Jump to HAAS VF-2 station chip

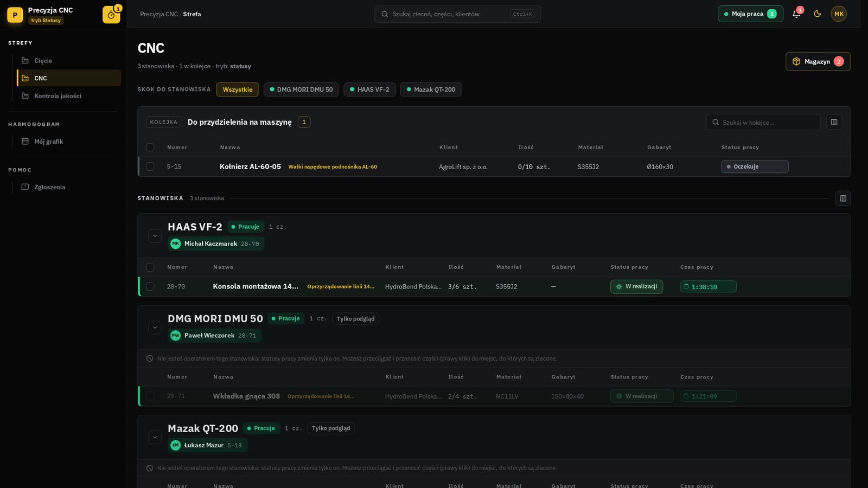(x=369, y=89)
